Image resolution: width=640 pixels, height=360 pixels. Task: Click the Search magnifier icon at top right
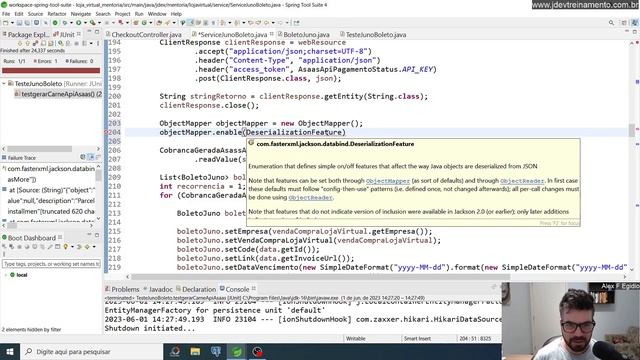point(611,23)
